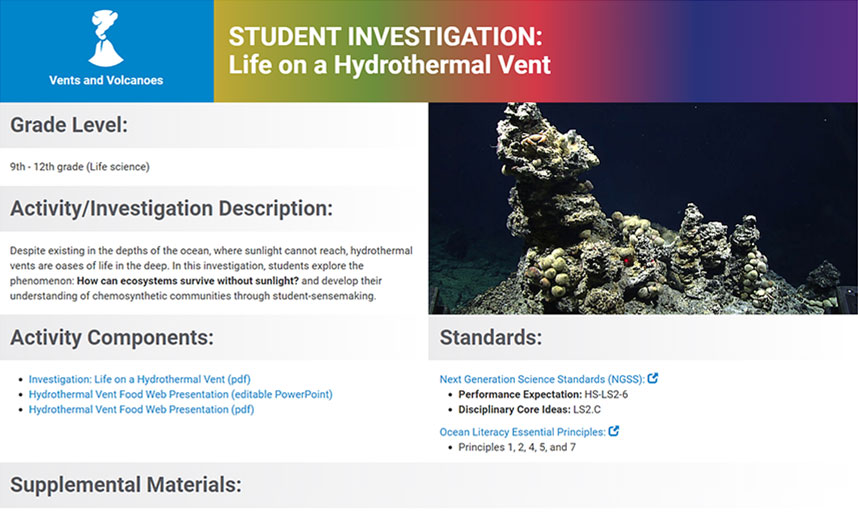This screenshot has width=858, height=519.
Task: Click the Principles 1, 2, 4, 5, and 7 text
Action: (517, 447)
